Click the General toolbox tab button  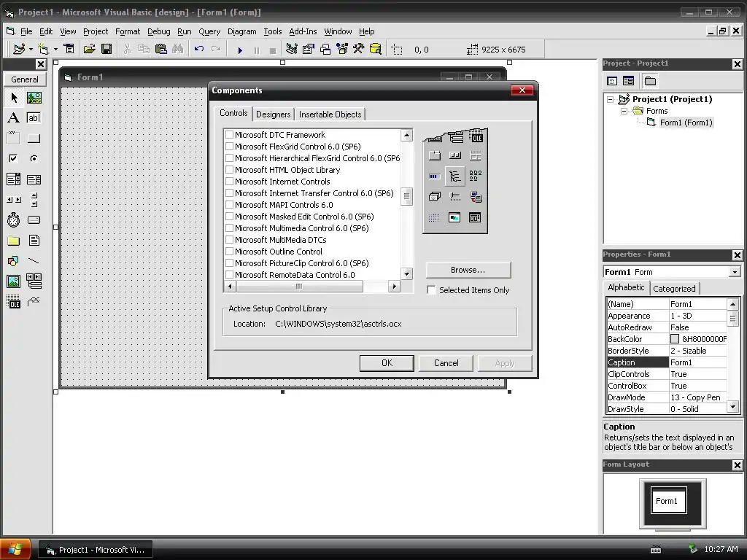[25, 79]
